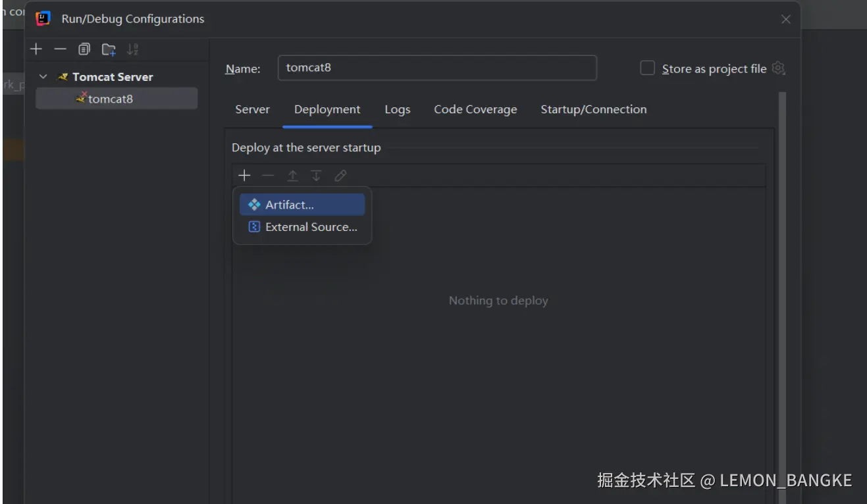This screenshot has height=504, width=867.
Task: Choose Artifact... from the popup menu
Action: [x=302, y=205]
